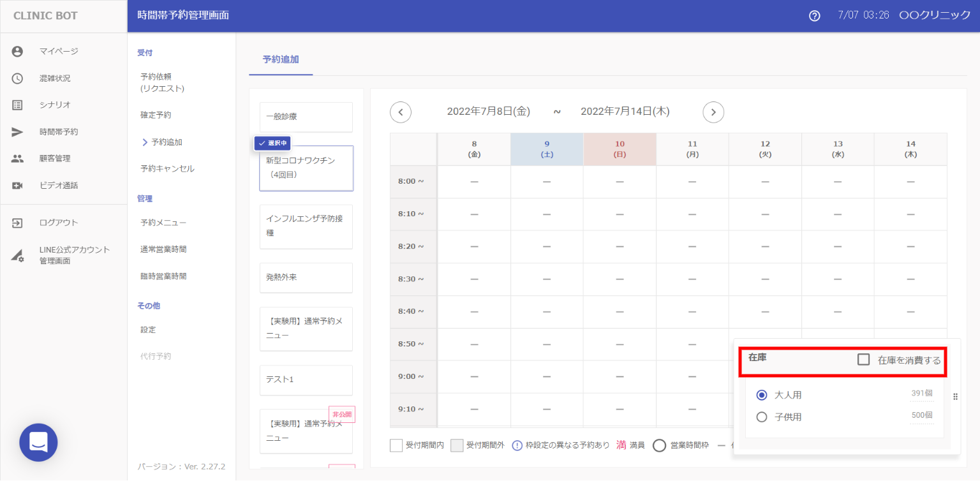Open customer management people icon

17,159
